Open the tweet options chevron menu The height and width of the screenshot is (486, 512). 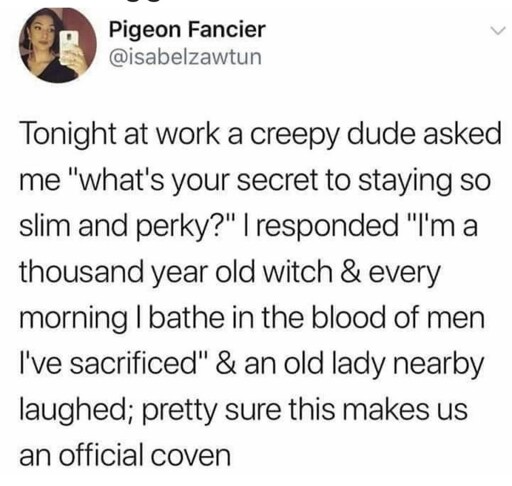(x=498, y=31)
